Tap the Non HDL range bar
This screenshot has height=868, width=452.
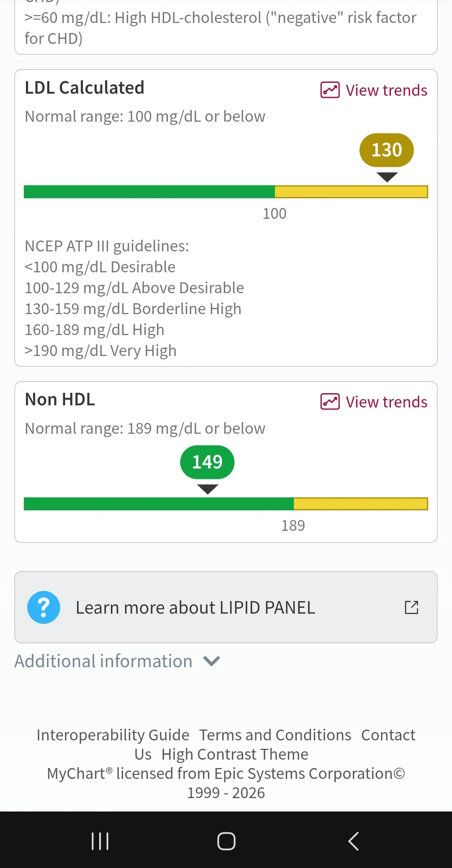coord(226,504)
